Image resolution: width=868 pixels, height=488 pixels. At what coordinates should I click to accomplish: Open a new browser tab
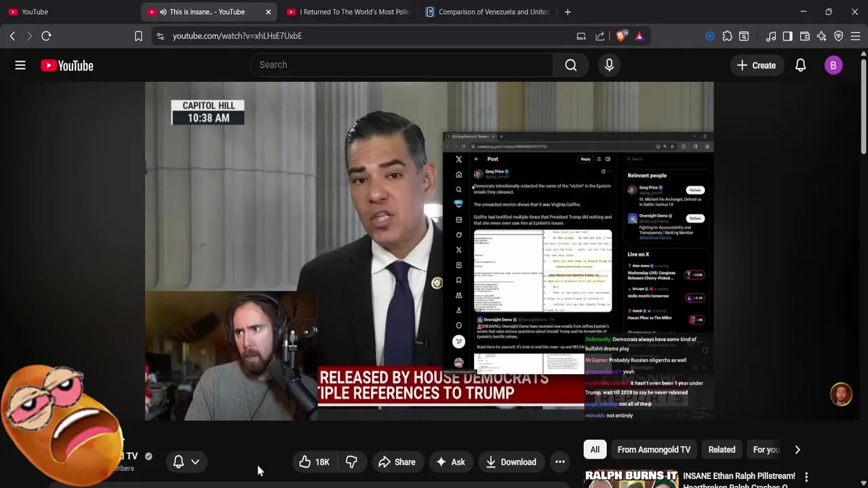pyautogui.click(x=568, y=12)
